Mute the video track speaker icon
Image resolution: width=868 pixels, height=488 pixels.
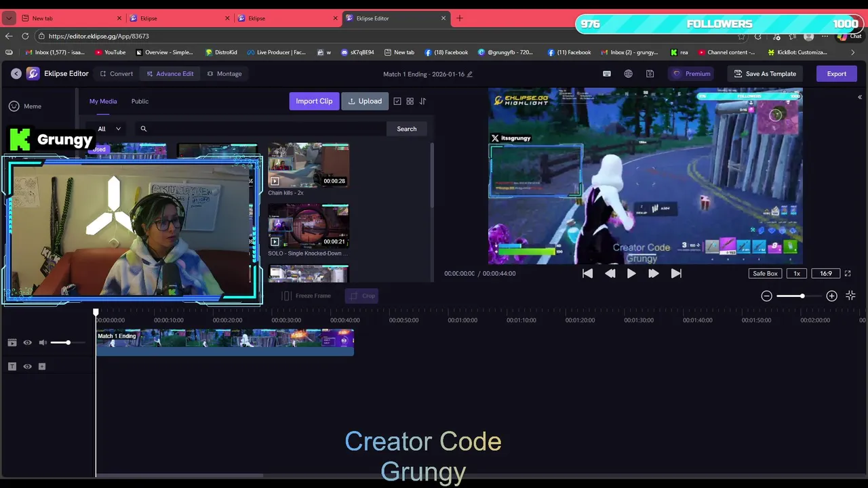pyautogui.click(x=43, y=342)
